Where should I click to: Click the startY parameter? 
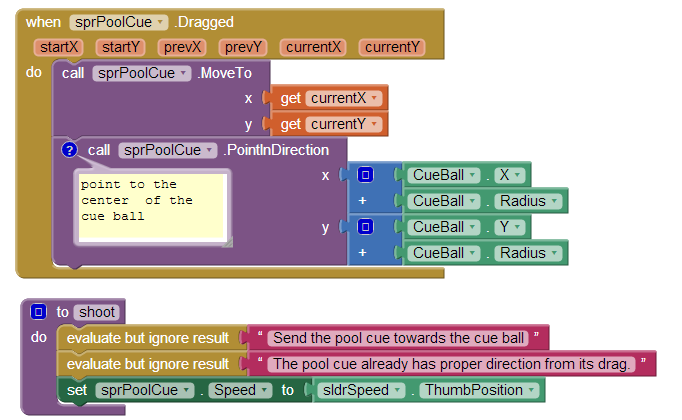(120, 47)
